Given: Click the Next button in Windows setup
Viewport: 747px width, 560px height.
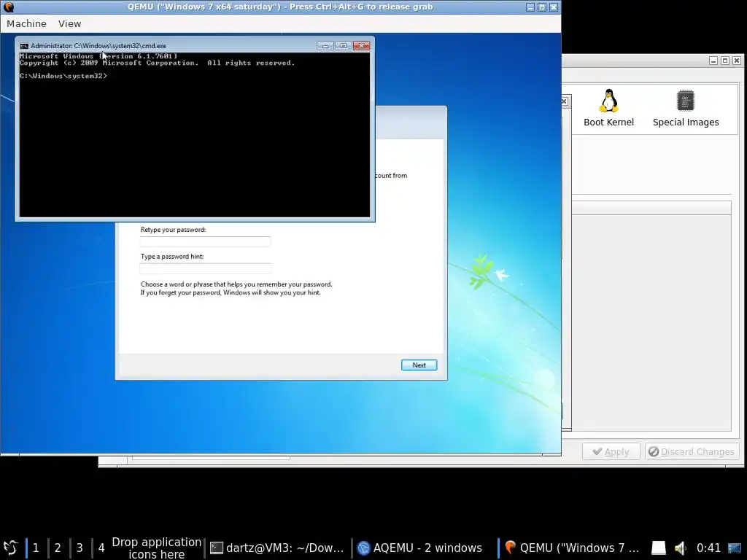Looking at the screenshot, I should [419, 365].
